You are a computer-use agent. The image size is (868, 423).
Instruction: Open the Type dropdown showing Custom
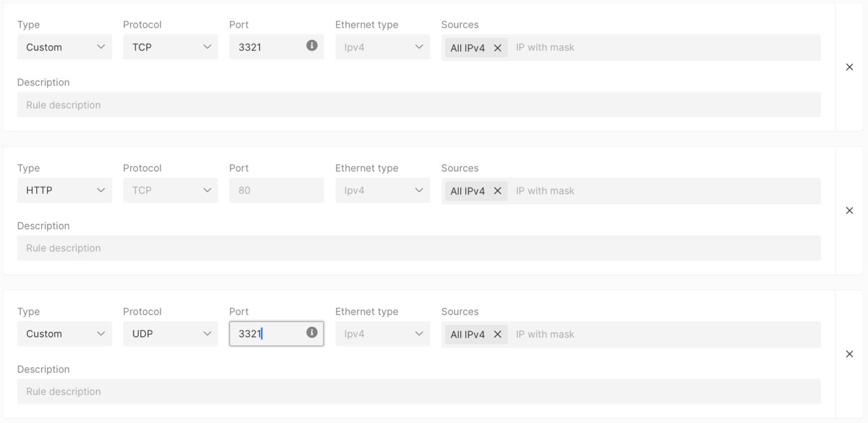point(64,47)
